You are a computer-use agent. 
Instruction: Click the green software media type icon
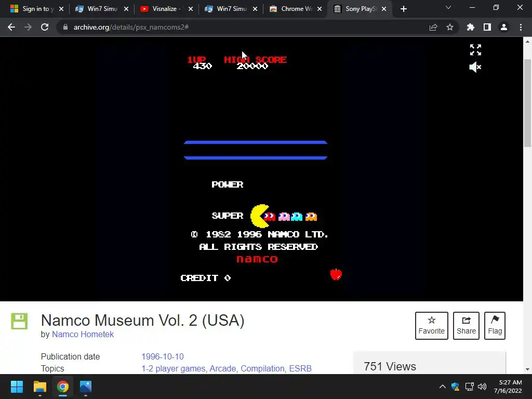click(x=19, y=321)
